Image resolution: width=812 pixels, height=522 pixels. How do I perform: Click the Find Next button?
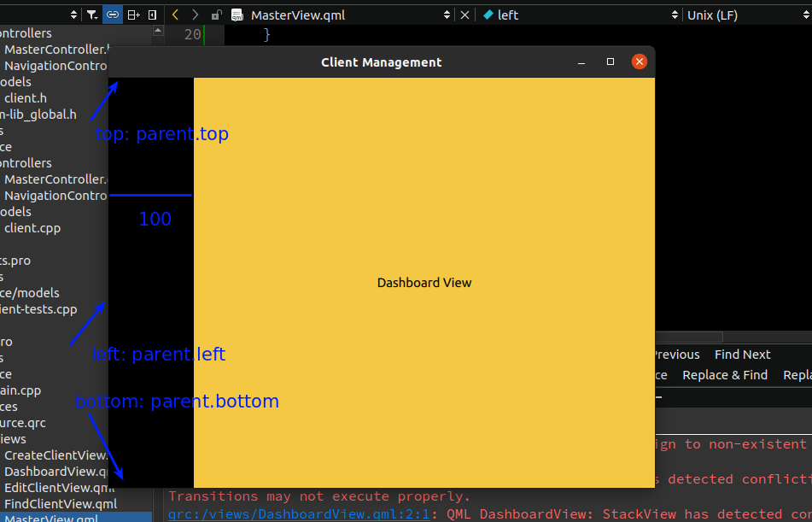click(x=743, y=355)
